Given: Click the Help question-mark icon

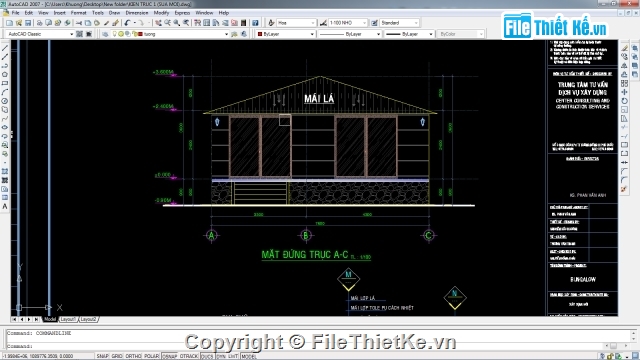Looking at the screenshot, I should [x=255, y=23].
